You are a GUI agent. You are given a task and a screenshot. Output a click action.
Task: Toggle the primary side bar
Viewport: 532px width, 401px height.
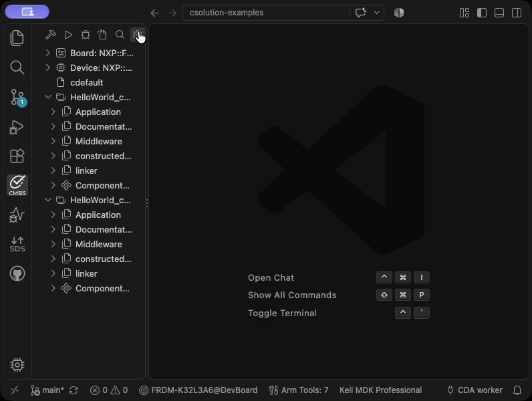tap(482, 13)
